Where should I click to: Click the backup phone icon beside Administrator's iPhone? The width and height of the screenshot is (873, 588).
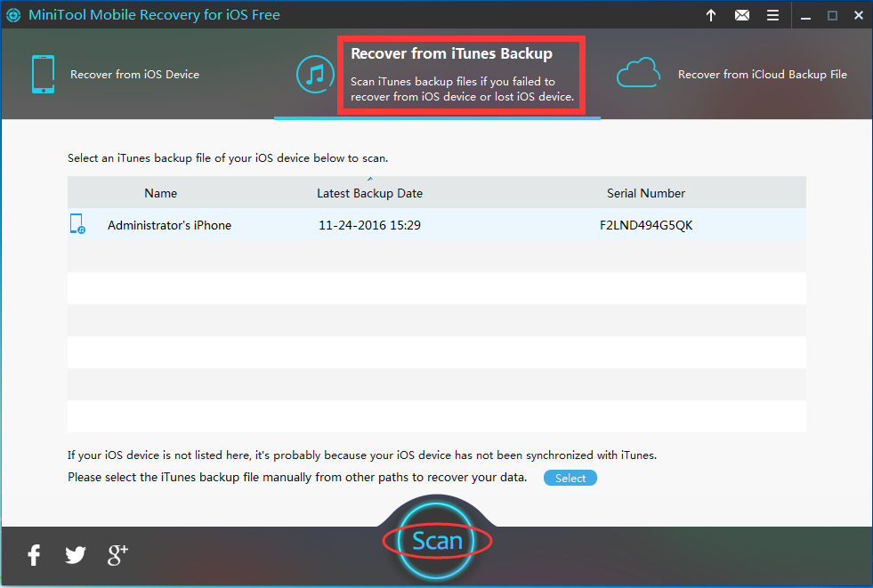(77, 223)
